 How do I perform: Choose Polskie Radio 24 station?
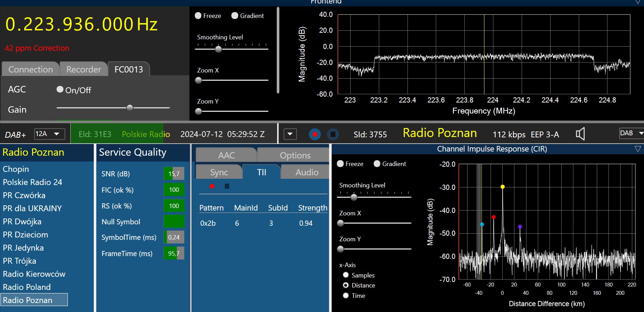pos(32,182)
